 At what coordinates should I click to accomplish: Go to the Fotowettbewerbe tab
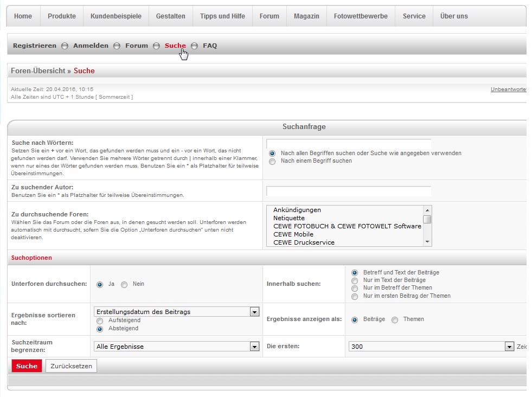[x=361, y=16]
